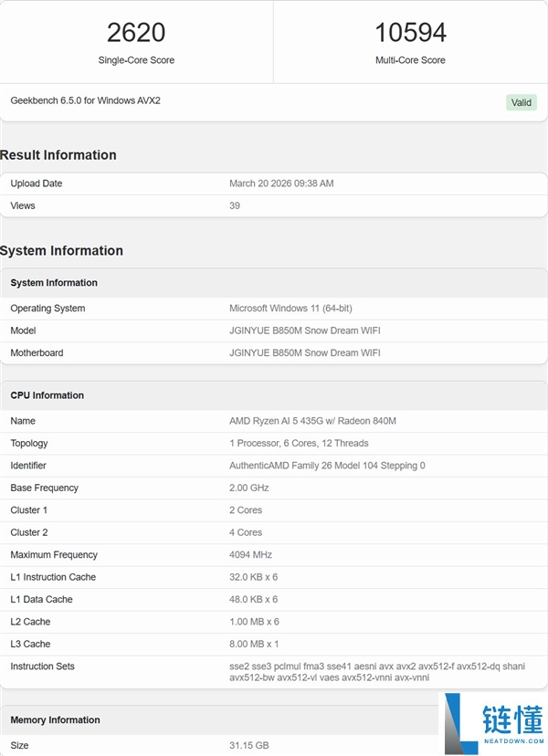Click the CPU Name label

coord(23,420)
